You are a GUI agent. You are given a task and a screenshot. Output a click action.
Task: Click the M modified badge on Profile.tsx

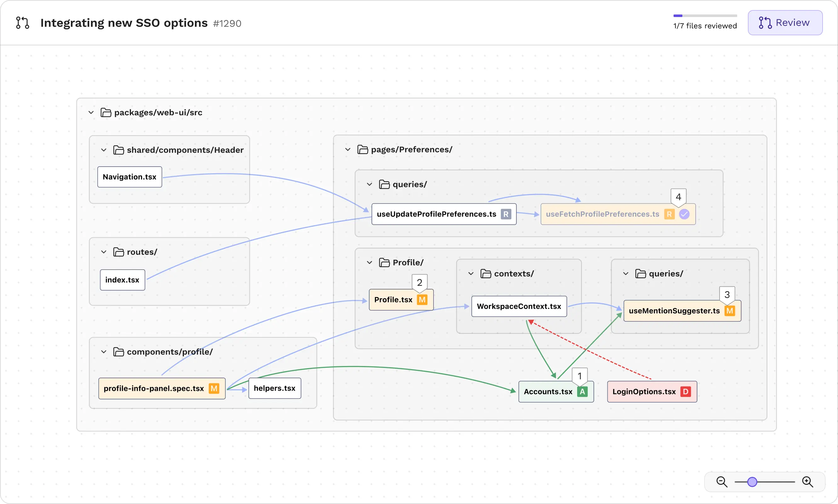[x=422, y=300]
